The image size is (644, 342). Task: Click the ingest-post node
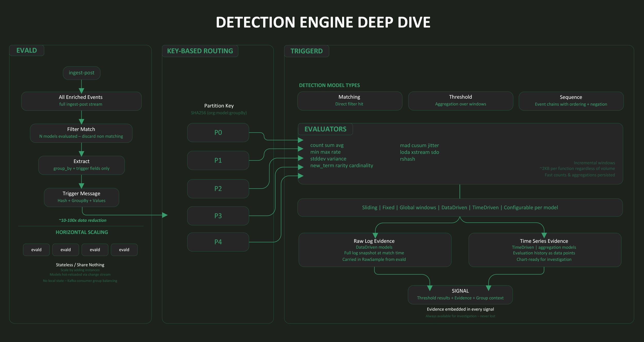(81, 73)
